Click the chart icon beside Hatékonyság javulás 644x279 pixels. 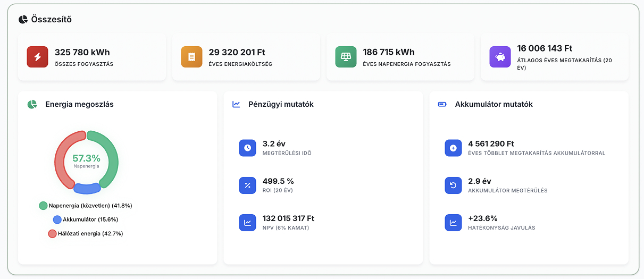[x=453, y=223]
